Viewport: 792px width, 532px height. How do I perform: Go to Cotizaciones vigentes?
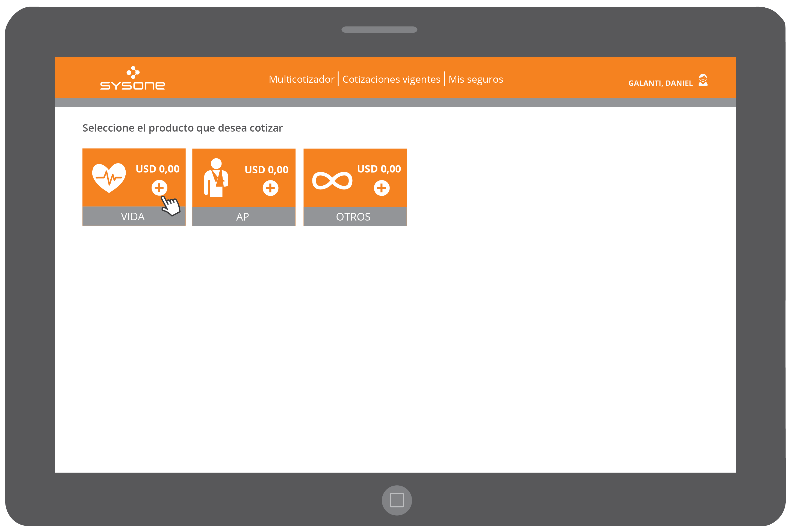391,79
